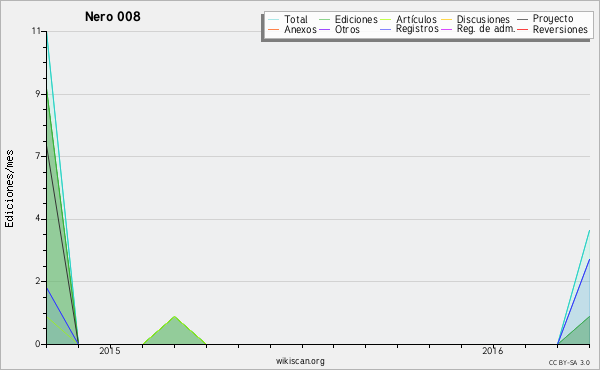
Task: Click the red Reversiones color line swatch
Action: [x=522, y=29]
